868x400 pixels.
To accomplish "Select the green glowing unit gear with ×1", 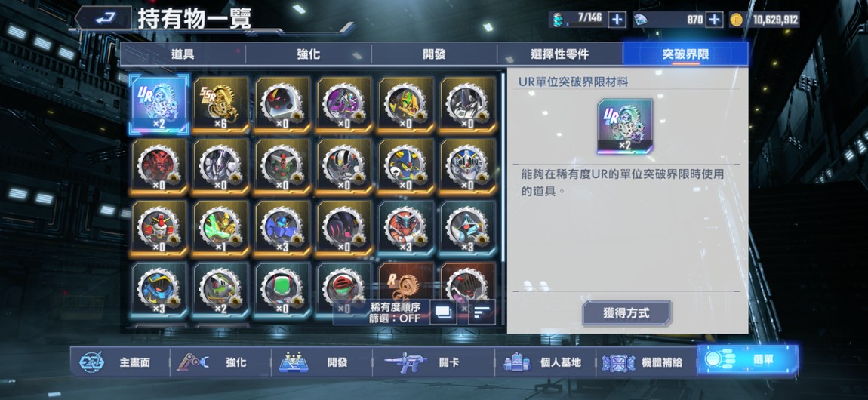I will click(x=221, y=229).
